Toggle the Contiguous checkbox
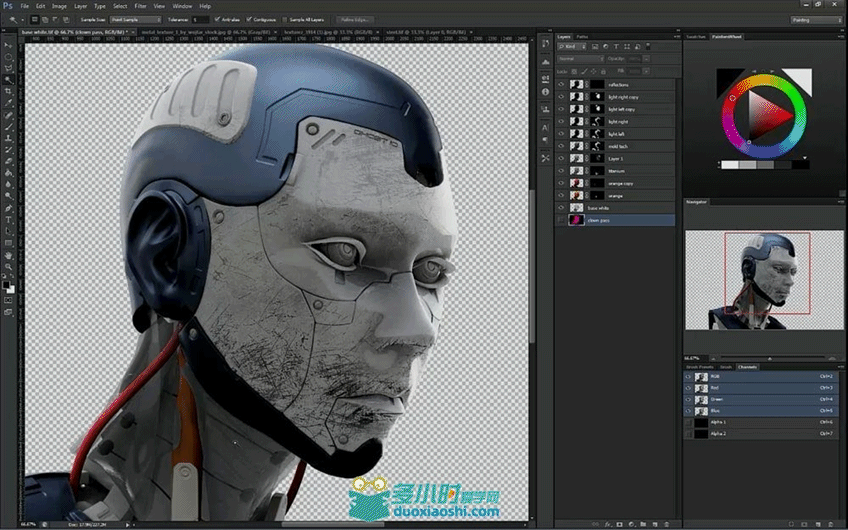Screen dimensions: 848x530 249,19
